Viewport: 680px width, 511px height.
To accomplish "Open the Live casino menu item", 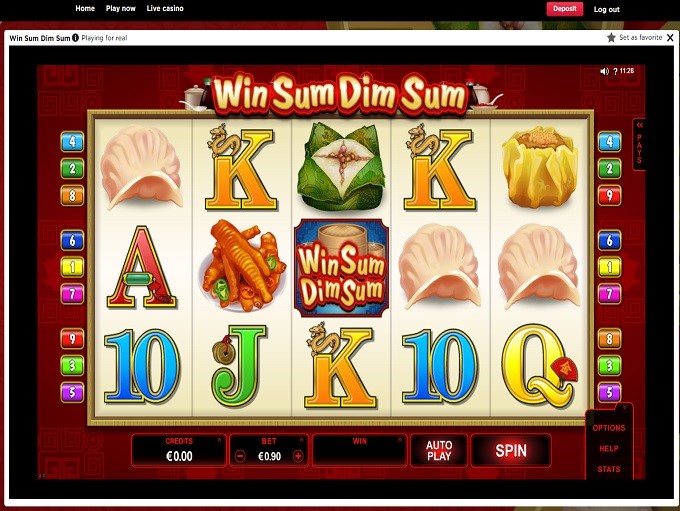I will tap(165, 8).
